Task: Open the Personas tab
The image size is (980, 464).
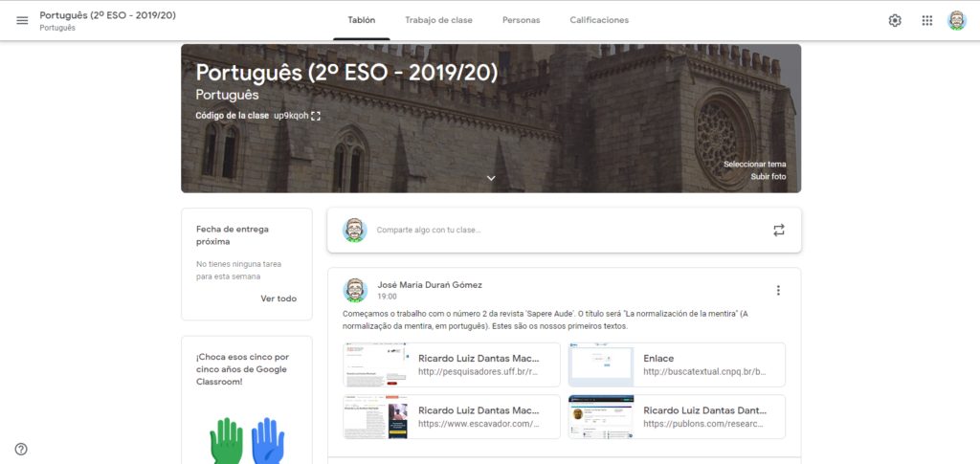Action: pos(521,20)
